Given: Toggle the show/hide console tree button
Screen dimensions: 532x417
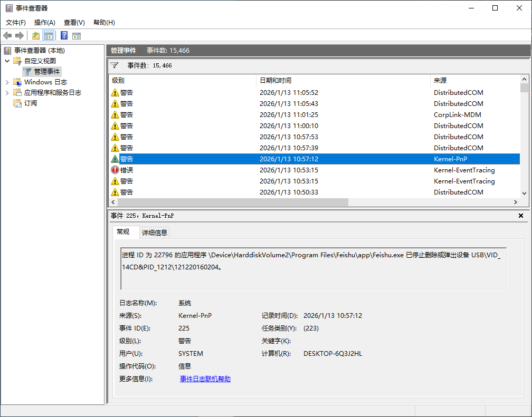Looking at the screenshot, I should coord(49,35).
